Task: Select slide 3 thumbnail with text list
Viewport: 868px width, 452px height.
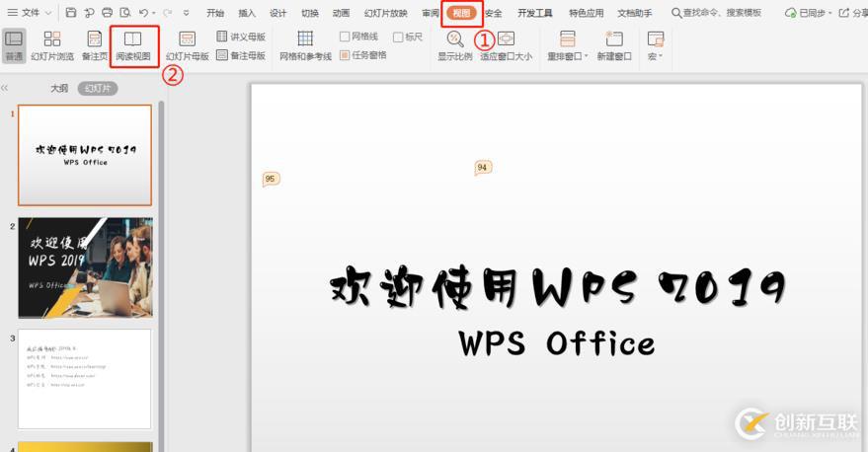Action: pos(85,379)
